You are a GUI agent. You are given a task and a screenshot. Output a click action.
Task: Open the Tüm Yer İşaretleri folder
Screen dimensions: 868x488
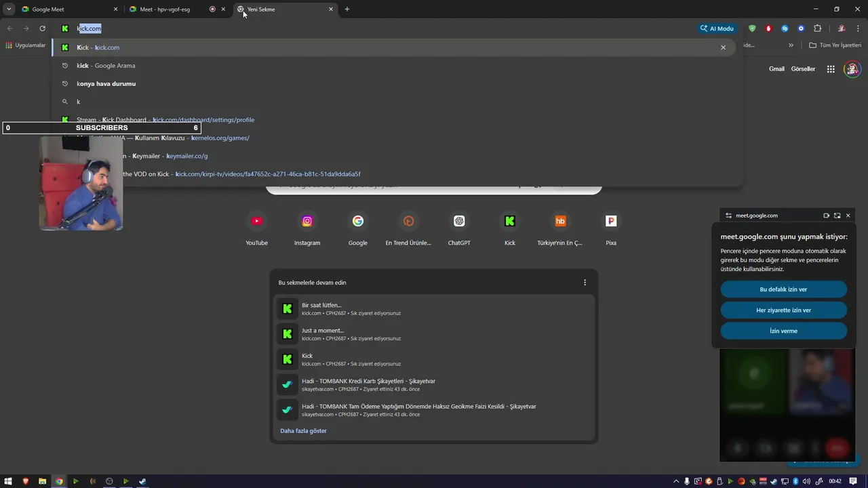click(x=835, y=45)
